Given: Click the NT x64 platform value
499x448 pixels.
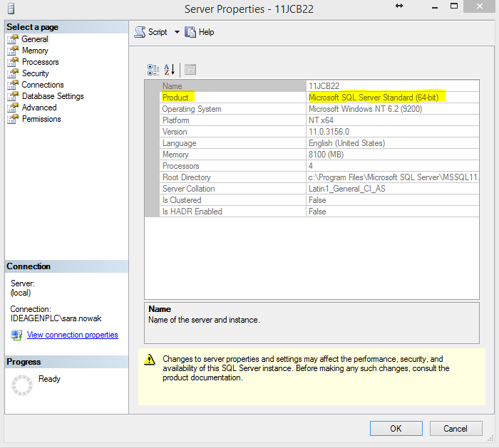Looking at the screenshot, I should click(321, 120).
